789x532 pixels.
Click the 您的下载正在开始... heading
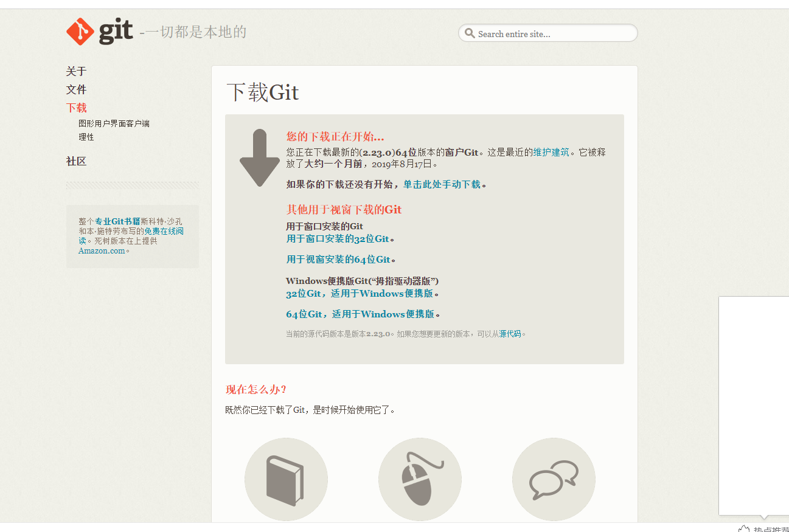click(335, 136)
